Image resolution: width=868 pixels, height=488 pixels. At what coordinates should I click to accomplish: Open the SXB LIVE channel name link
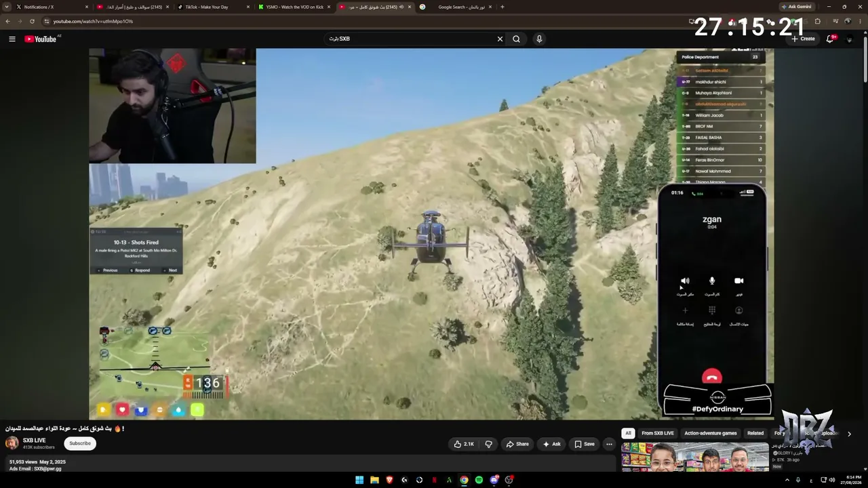click(x=35, y=441)
